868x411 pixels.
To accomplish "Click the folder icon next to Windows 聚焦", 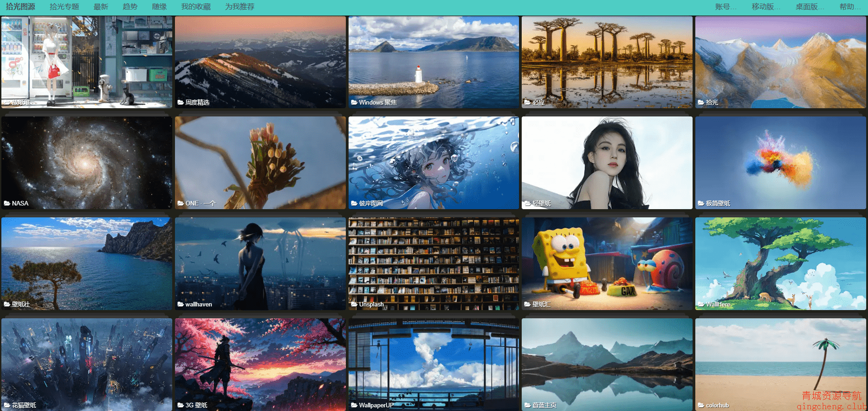I will tap(354, 102).
